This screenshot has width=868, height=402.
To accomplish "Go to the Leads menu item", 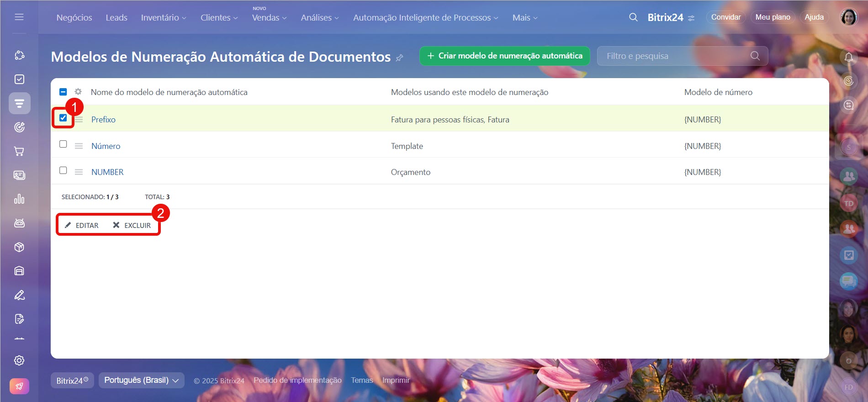I will point(116,18).
